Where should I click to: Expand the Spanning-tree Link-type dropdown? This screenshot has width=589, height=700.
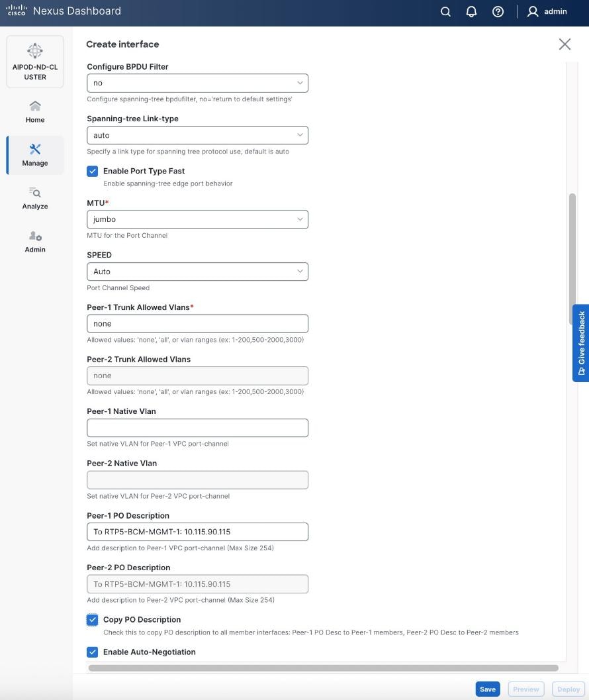point(197,135)
